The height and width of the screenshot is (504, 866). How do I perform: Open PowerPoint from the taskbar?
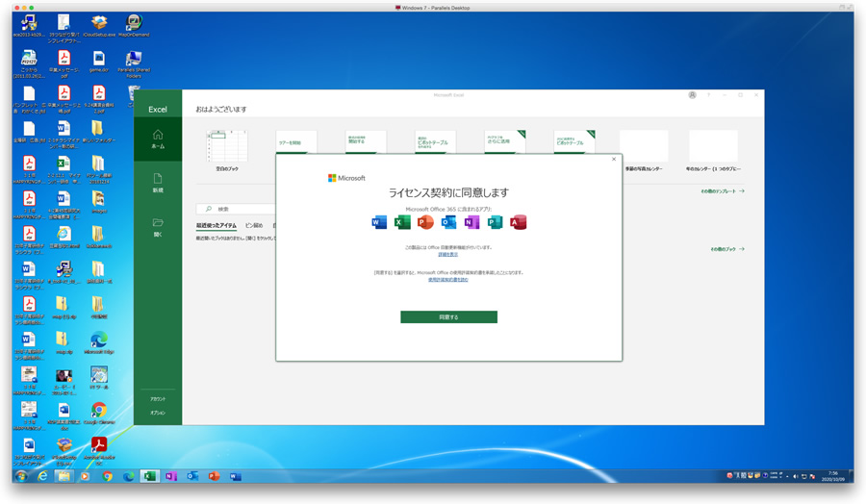214,476
